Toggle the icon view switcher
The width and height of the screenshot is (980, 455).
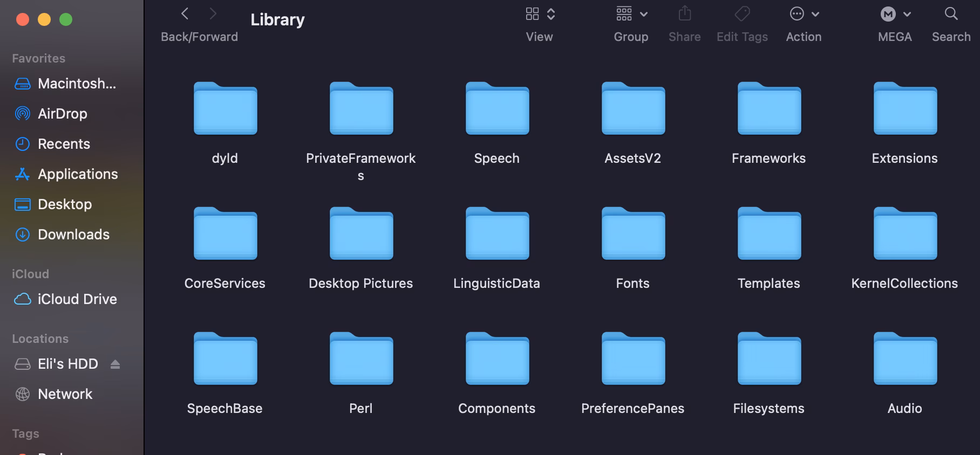(540, 14)
